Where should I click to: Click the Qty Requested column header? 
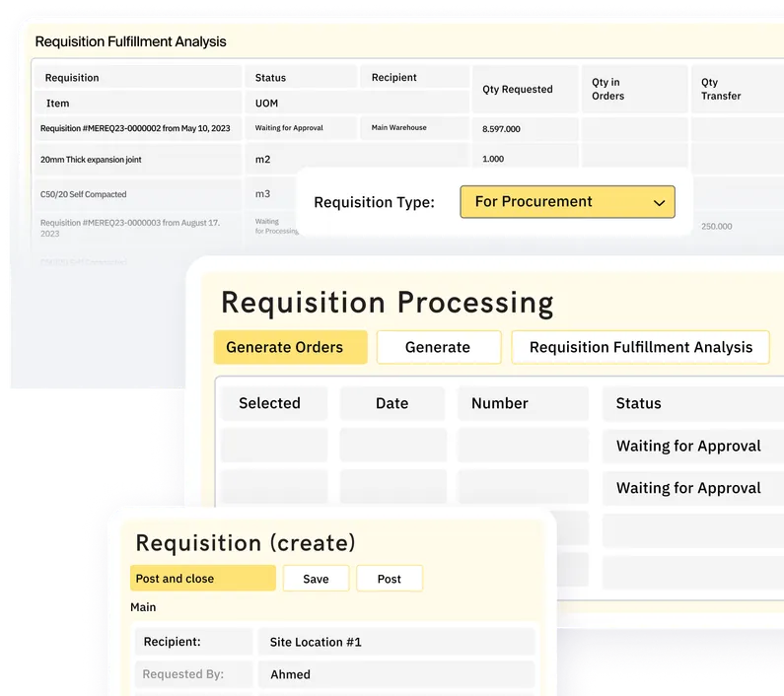tap(526, 89)
